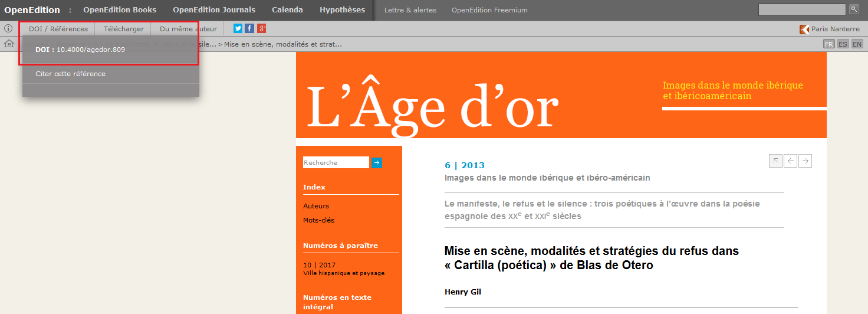Open OpenEdition Journals in the top bar

(x=214, y=10)
